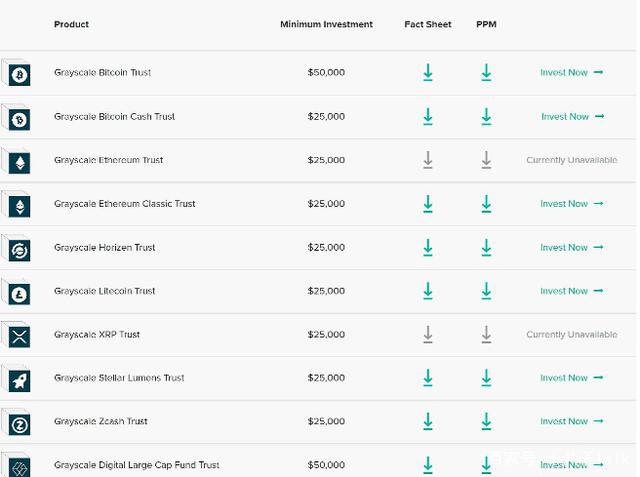Invest Now in Grayscale Bitcoin Cash Trust
640x477 pixels.
point(571,117)
